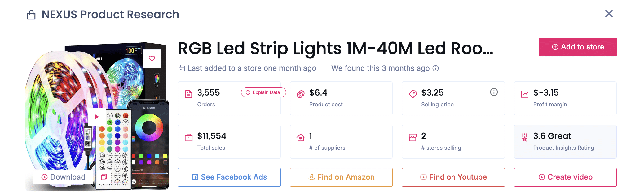Find this product on Amazon
This screenshot has width=644, height=193.
(341, 177)
